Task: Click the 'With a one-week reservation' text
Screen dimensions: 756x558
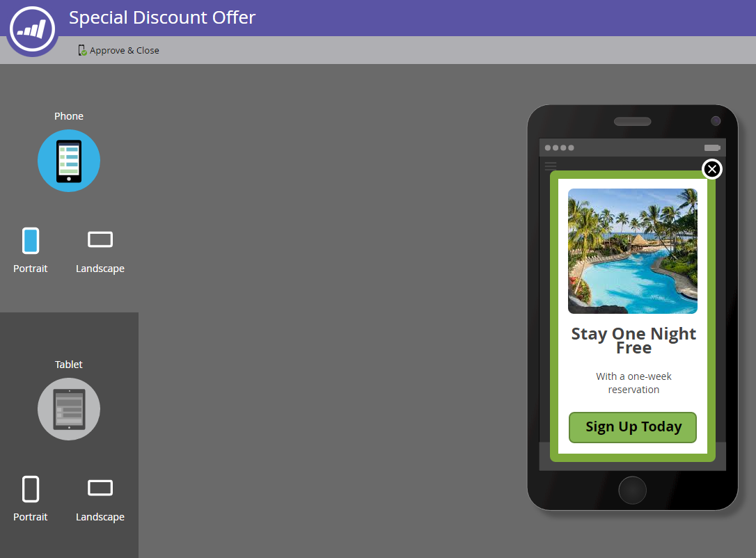Action: click(x=633, y=383)
